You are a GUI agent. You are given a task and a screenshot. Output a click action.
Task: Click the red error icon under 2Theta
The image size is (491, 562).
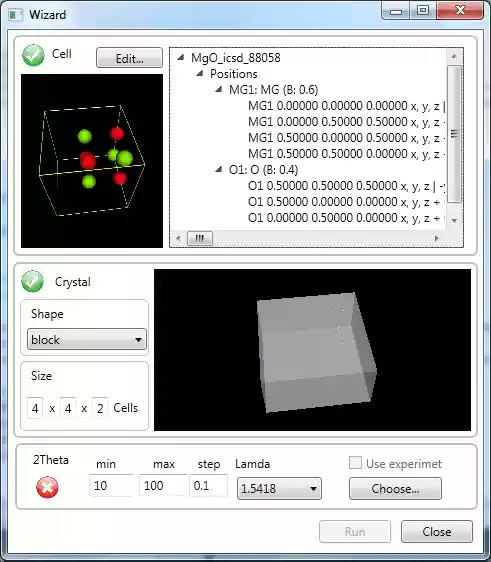pos(47,487)
